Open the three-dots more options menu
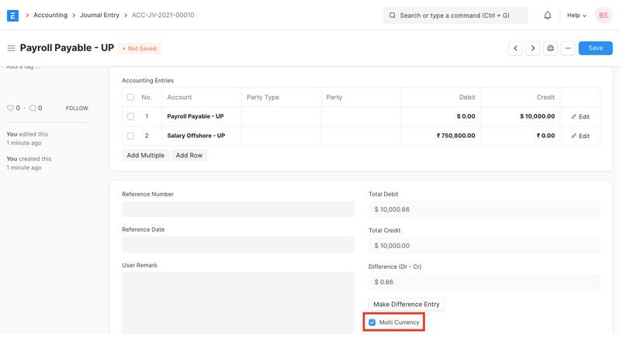Image resolution: width=644 pixels, height=341 pixels. click(568, 48)
